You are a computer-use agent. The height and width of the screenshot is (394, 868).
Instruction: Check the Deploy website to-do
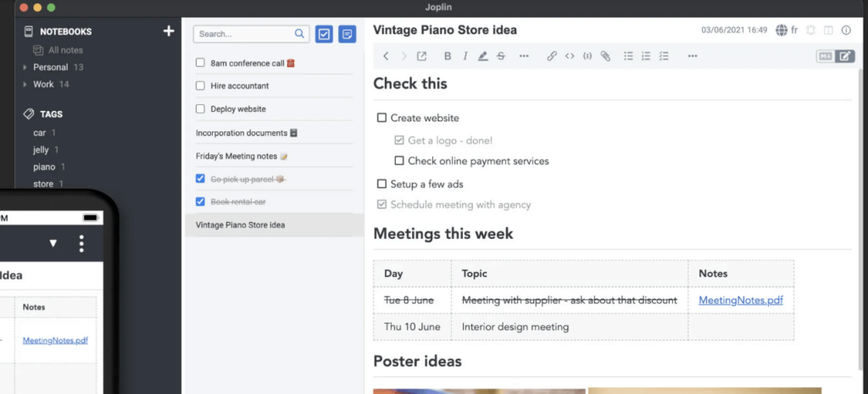pos(200,109)
